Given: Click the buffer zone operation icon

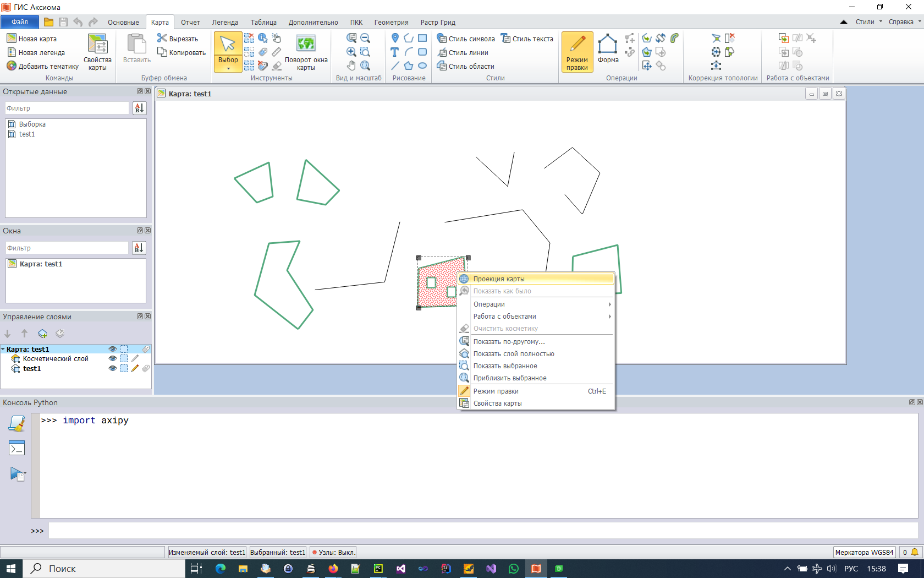Looking at the screenshot, I should (674, 38).
